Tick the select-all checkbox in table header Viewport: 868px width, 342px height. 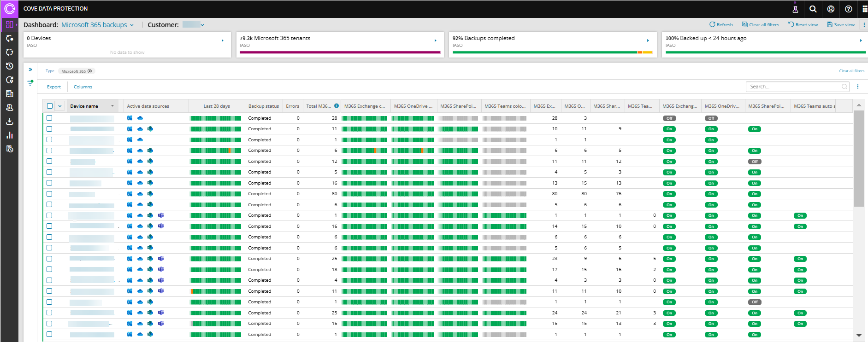pos(50,106)
